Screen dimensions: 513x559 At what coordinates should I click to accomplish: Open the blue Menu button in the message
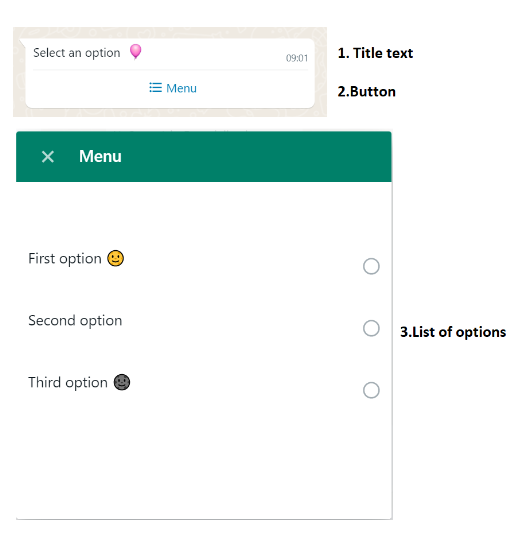(x=173, y=88)
